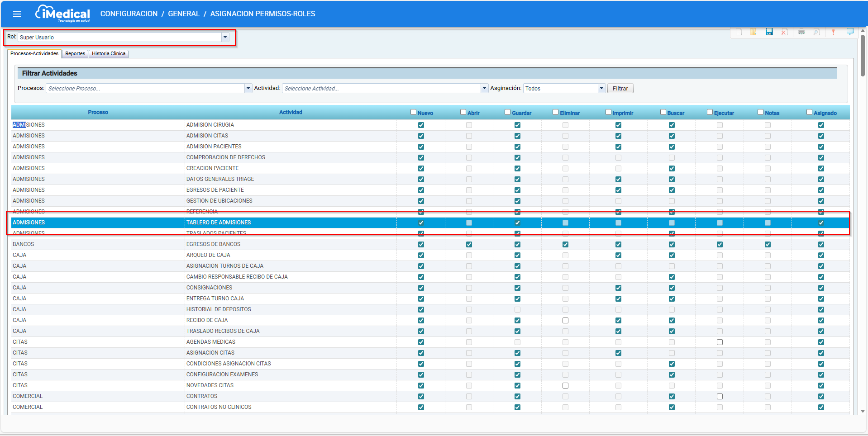Click the delete document red X icon
Viewport: 868px width, 436px height.
784,32
